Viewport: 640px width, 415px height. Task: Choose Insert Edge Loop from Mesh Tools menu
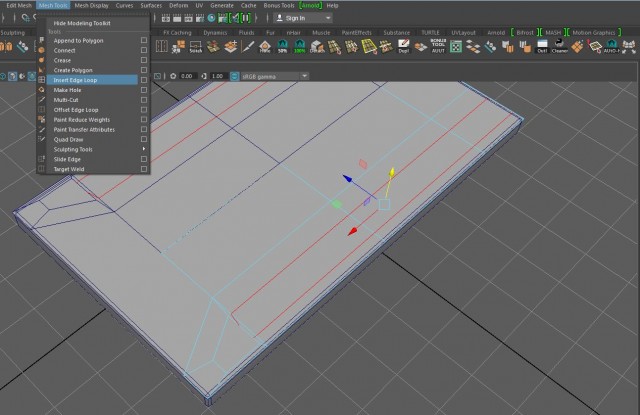click(92, 80)
